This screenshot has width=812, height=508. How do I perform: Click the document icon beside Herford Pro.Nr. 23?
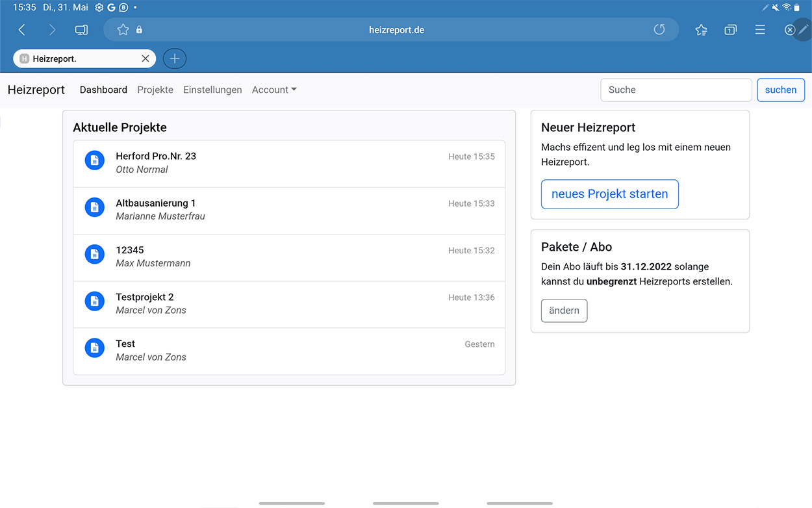click(x=95, y=160)
